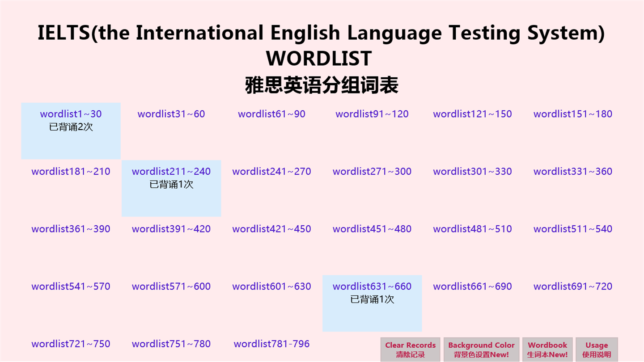Open wordlist31~60
644x362 pixels.
click(171, 114)
